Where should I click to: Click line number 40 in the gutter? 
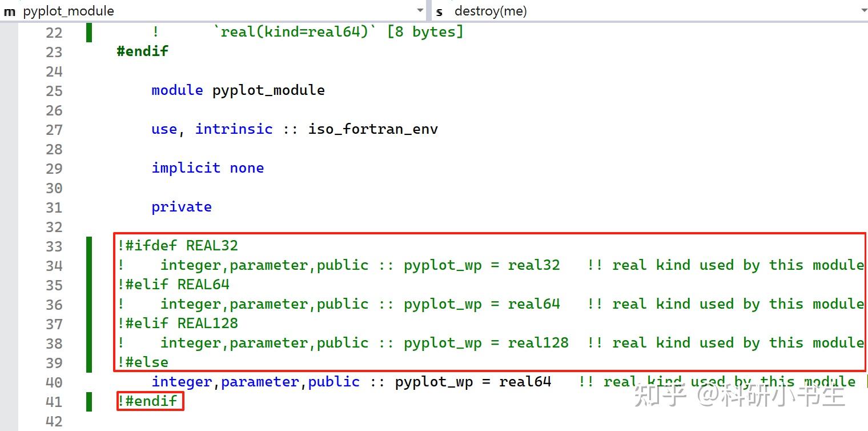54,381
